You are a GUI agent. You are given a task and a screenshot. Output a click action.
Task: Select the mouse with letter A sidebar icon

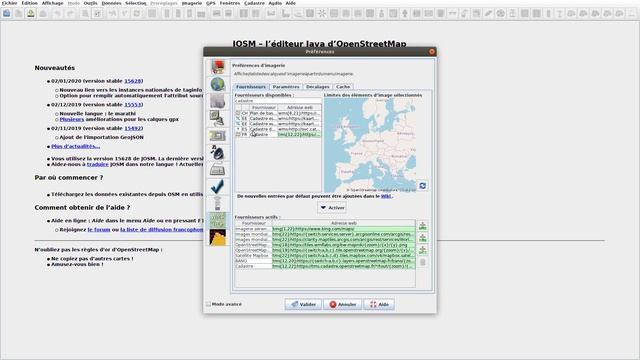(218, 153)
